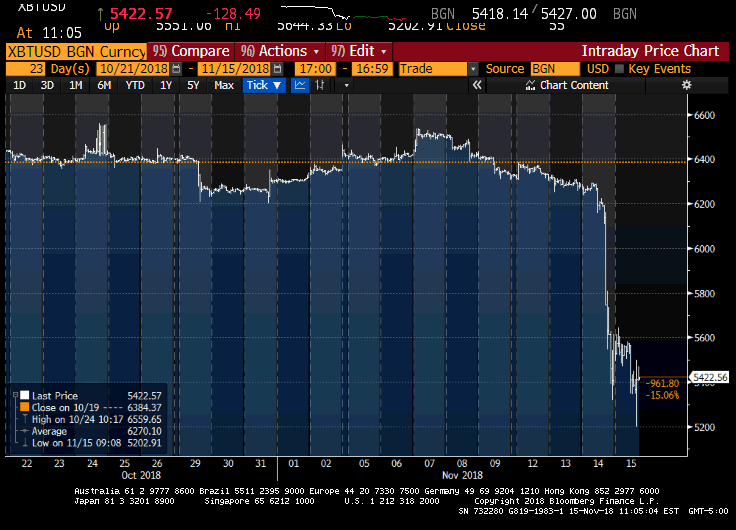Click the High on 10/24 legend row
The image size is (736, 530).
tap(92, 419)
